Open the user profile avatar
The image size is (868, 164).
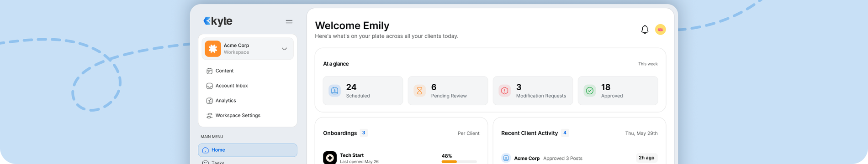(x=660, y=30)
